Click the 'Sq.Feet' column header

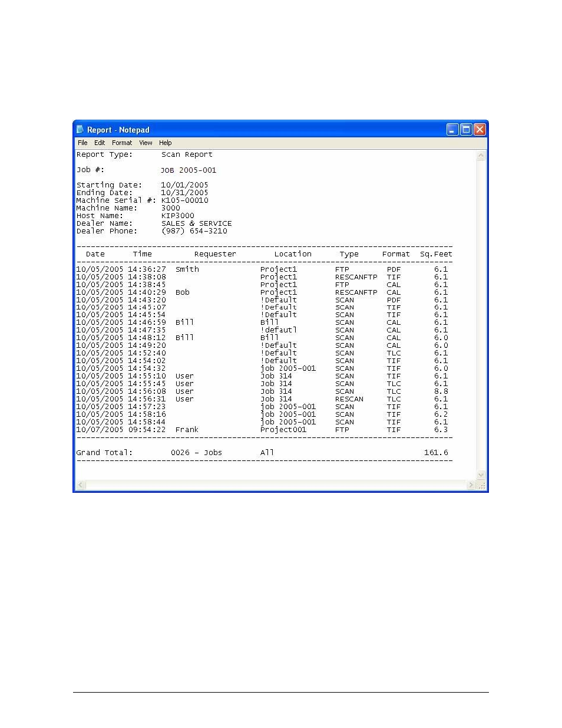(436, 254)
